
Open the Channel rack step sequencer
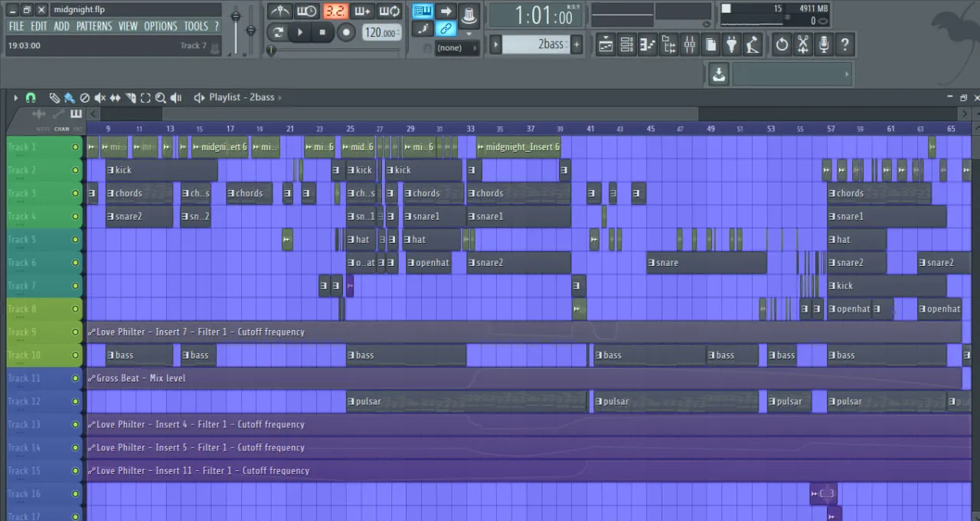tap(626, 45)
